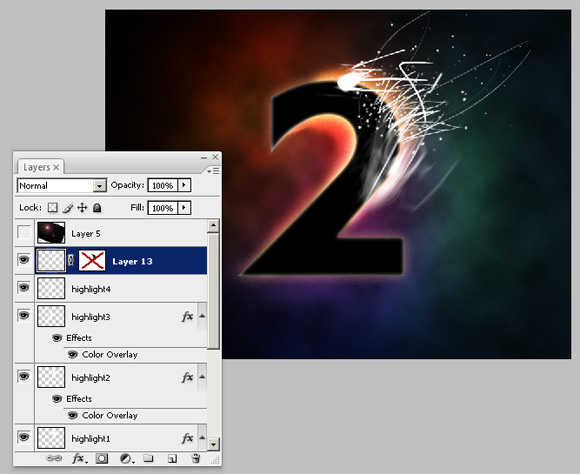This screenshot has width=580, height=474.
Task: Open the Opacity slider arrow
Action: click(x=184, y=185)
